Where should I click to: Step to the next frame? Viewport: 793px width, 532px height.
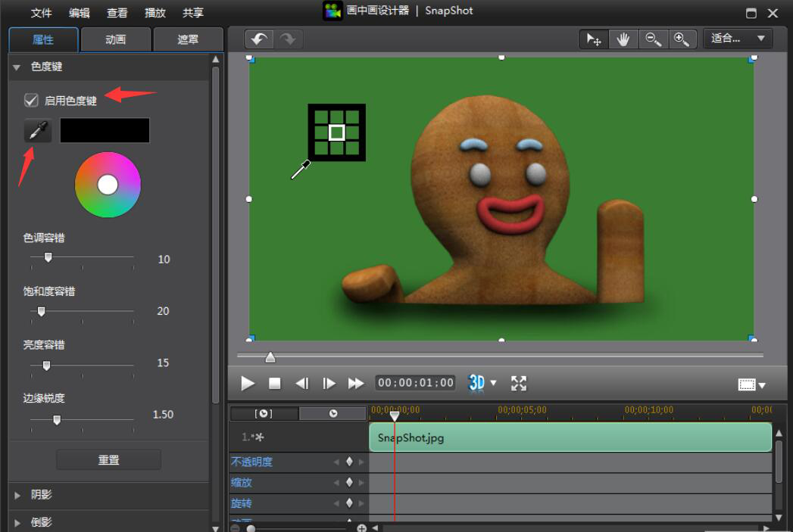click(329, 384)
